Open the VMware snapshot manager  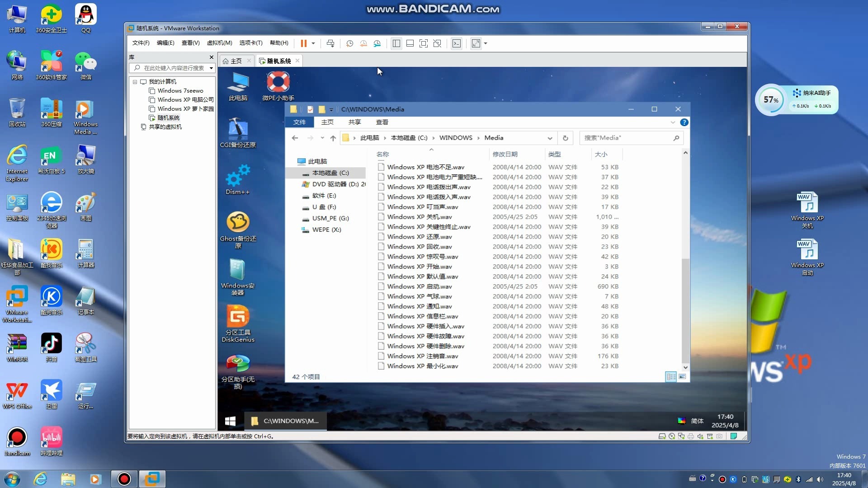pos(377,43)
